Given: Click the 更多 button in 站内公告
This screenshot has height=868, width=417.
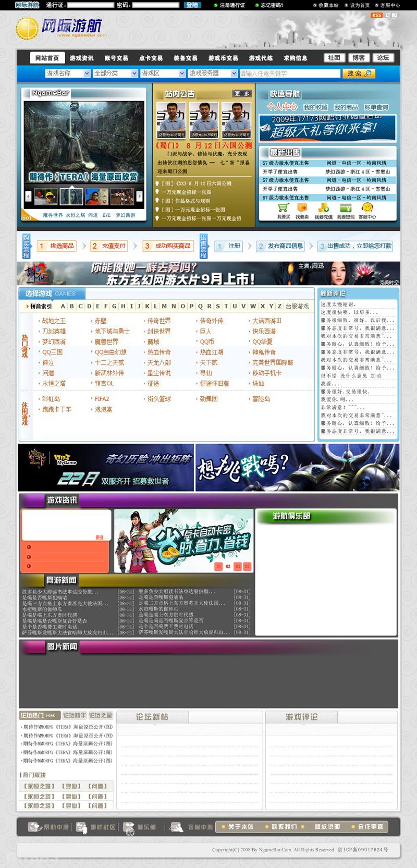Looking at the screenshot, I should (242, 94).
